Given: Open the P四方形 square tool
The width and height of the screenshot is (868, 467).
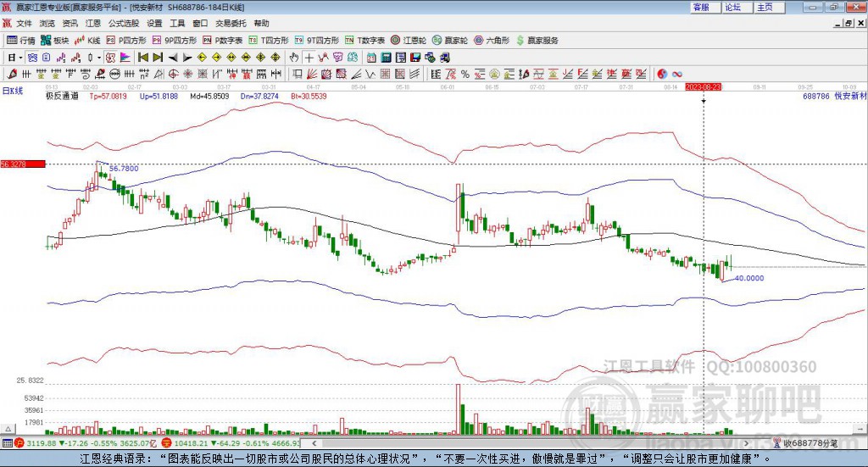Looking at the screenshot, I should coord(126,40).
